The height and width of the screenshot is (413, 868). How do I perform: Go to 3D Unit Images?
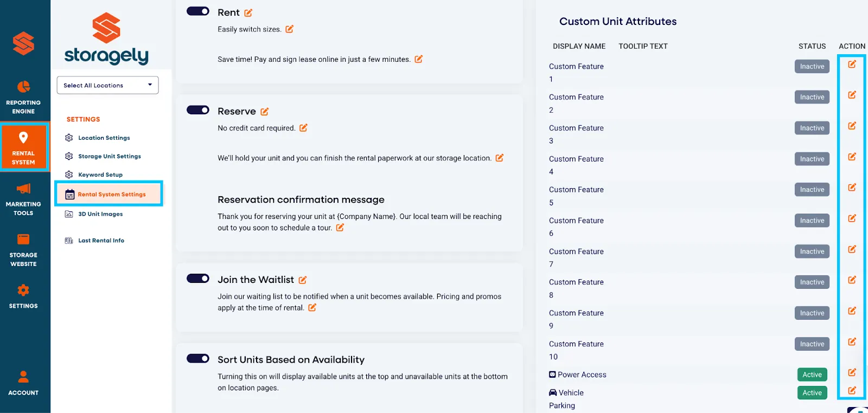(94, 214)
